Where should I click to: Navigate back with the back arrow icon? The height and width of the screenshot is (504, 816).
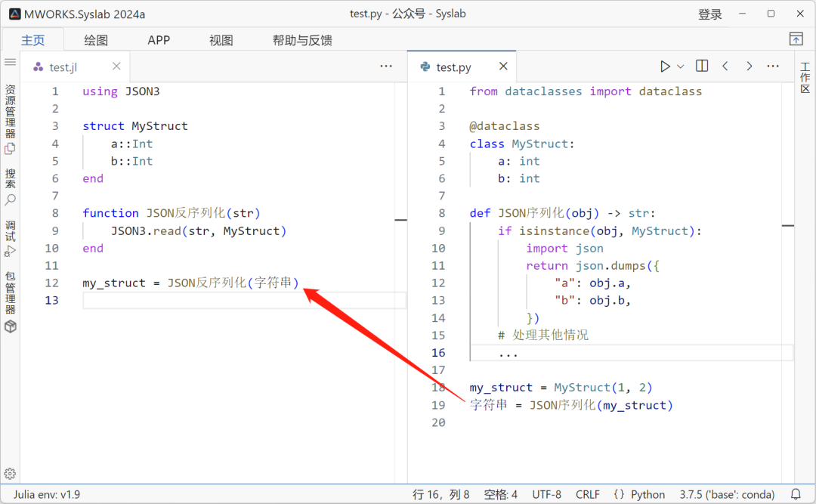[x=725, y=66]
